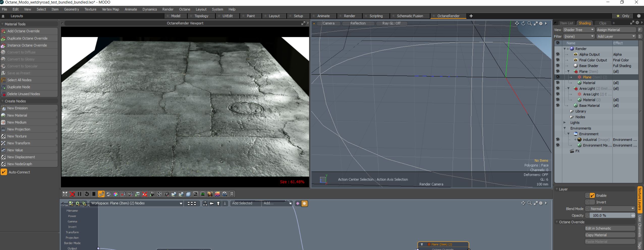
Task: Click the Mona Lisa portrait icon
Action: click(x=210, y=194)
